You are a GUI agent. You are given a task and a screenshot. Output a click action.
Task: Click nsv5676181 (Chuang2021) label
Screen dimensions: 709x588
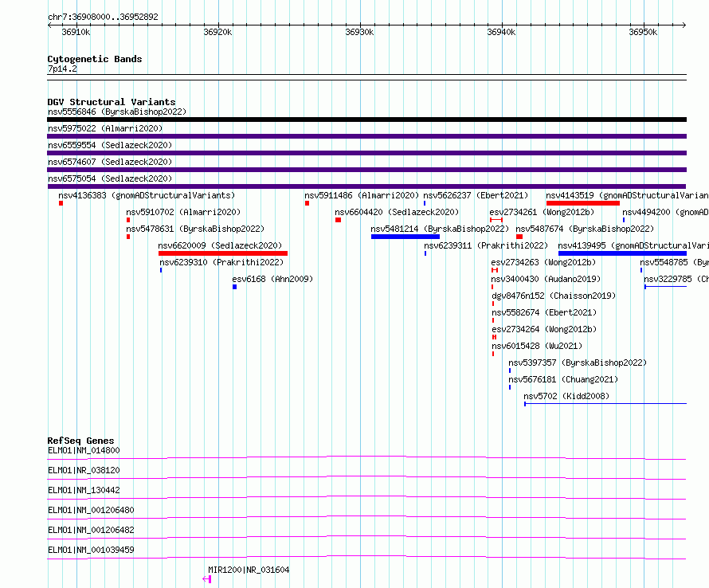coord(563,379)
